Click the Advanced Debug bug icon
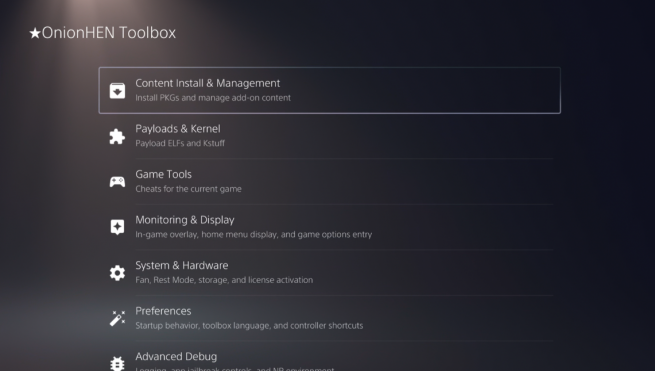The image size is (655, 371). click(117, 363)
